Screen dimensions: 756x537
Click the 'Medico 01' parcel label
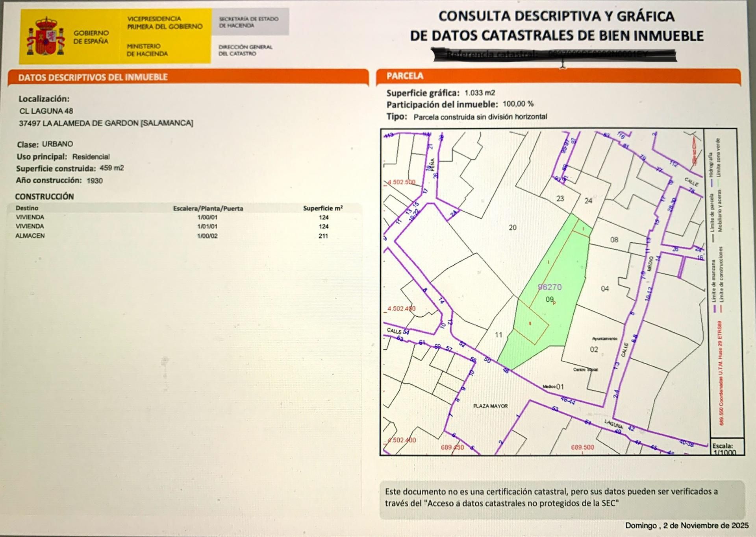554,387
